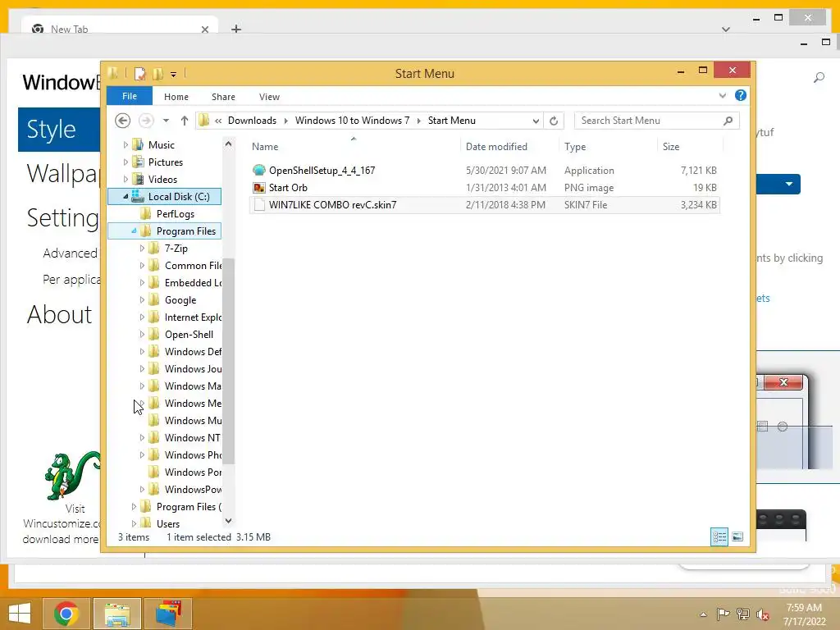840x630 pixels.
Task: Click Windows 10 to Windows 7 breadcrumb
Action: [352, 121]
